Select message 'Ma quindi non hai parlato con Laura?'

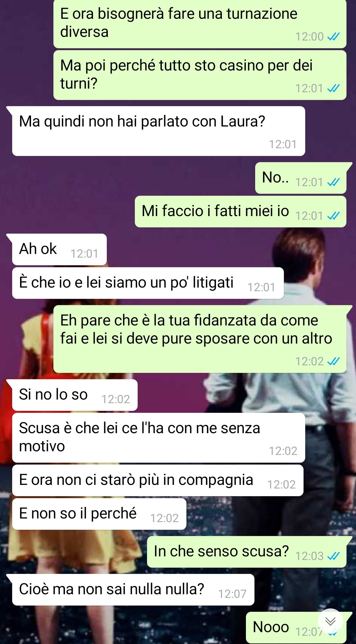coord(158,131)
